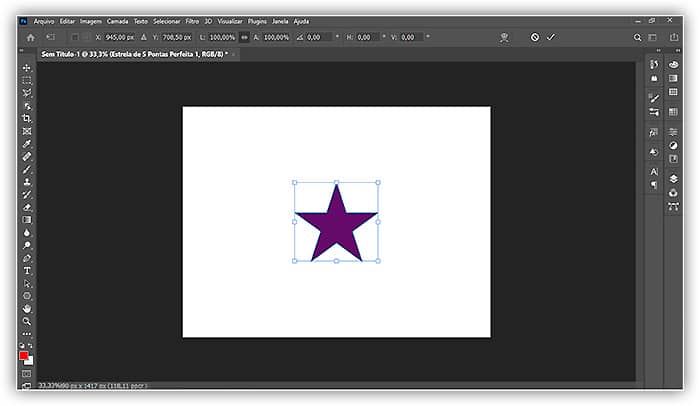Commit the transform with the checkmark
Screen dimensions: 700x406
[x=550, y=37]
